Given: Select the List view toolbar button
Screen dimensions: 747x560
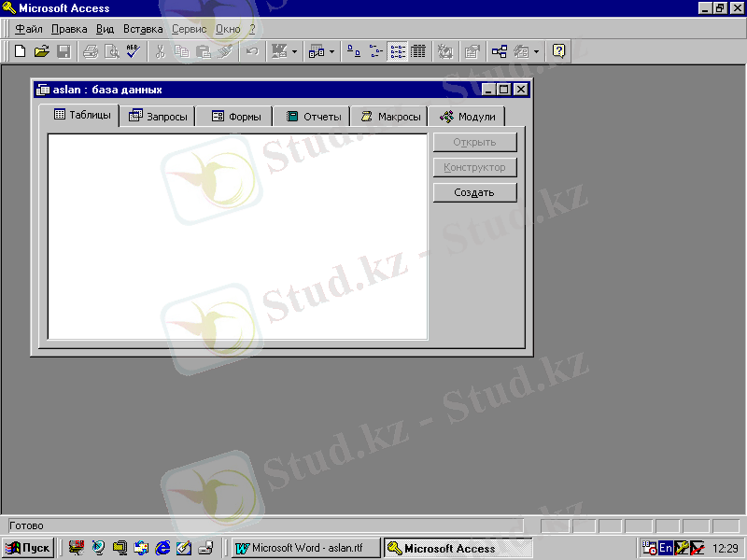Looking at the screenshot, I should [x=398, y=51].
